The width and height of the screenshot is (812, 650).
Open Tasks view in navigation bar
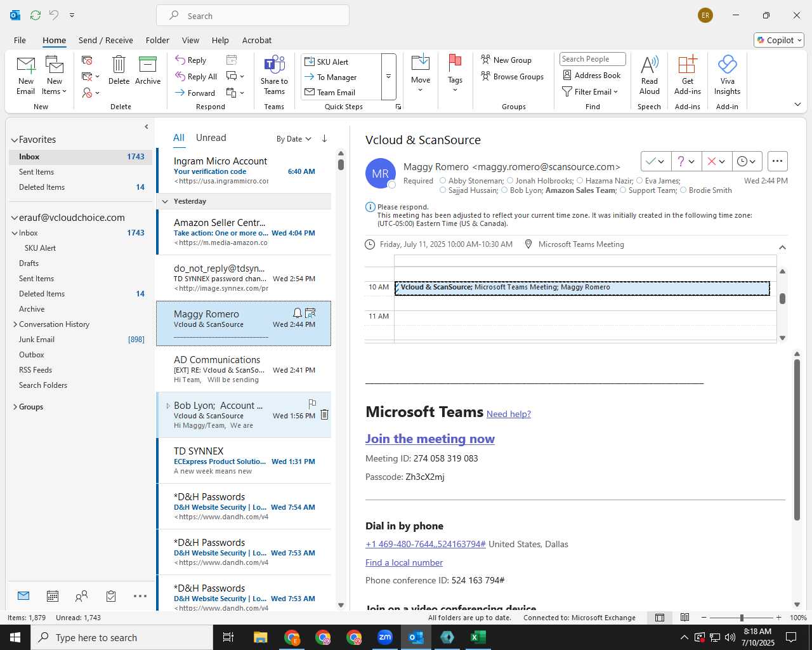tap(111, 596)
